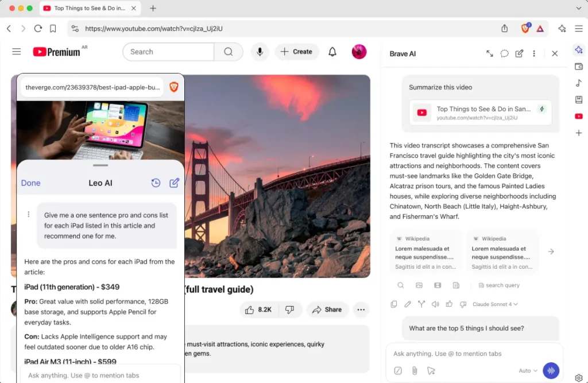Open Brave AI three-dot options menu

[534, 53]
